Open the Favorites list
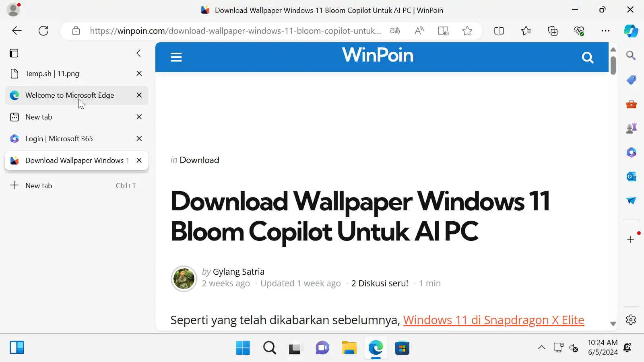The width and height of the screenshot is (644, 362). coord(526,31)
